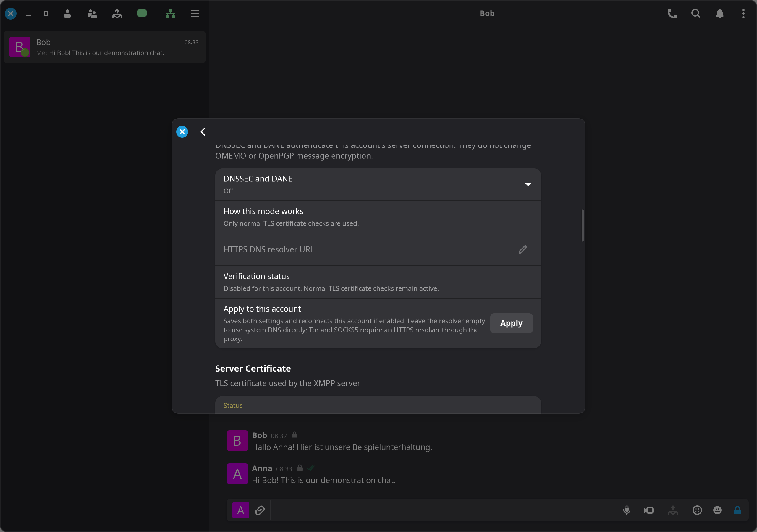Screen dimensions: 757x532
Task: Click the HTTPS DNS resolver URL field
Action: click(378, 249)
